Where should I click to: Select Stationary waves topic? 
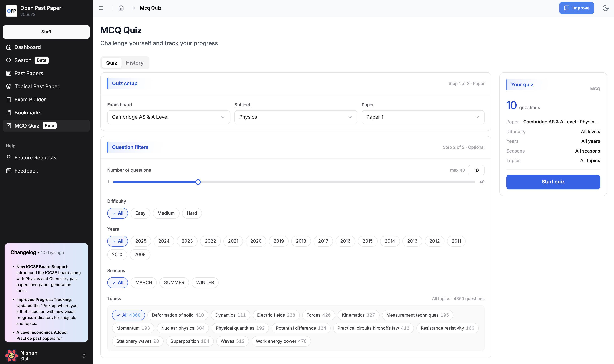pyautogui.click(x=138, y=341)
